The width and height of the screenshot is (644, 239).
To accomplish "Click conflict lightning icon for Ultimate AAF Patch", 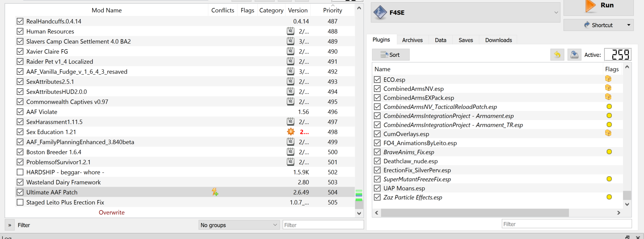I will 215,192.
